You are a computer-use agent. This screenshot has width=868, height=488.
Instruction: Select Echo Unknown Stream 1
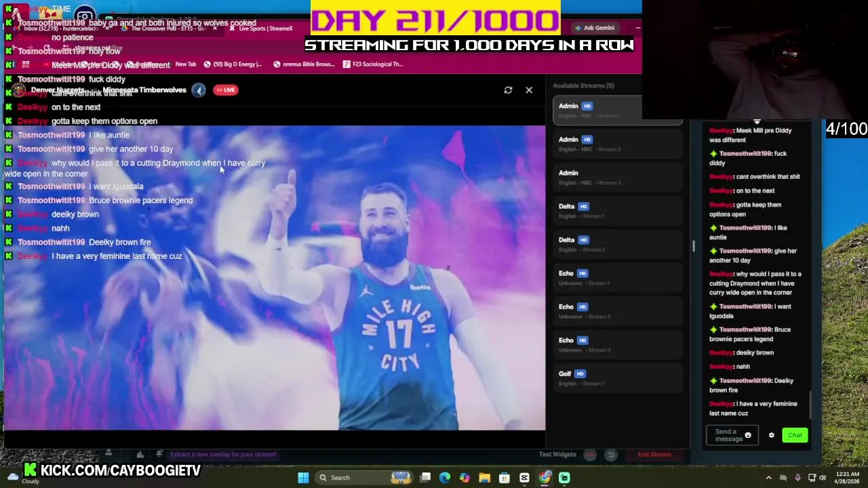[x=618, y=278]
